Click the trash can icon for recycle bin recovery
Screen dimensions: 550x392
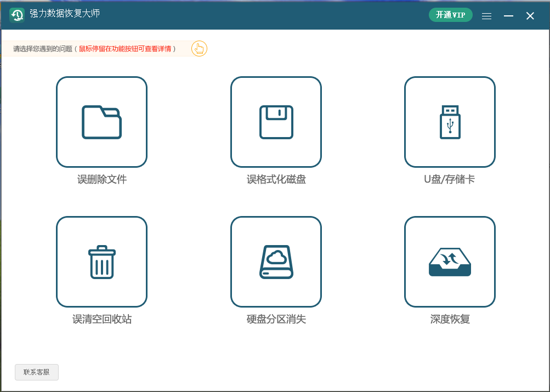pos(101,262)
